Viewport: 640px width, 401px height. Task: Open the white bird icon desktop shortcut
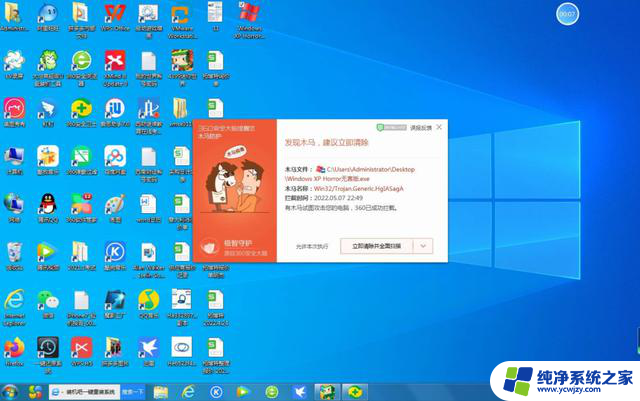coord(149,351)
